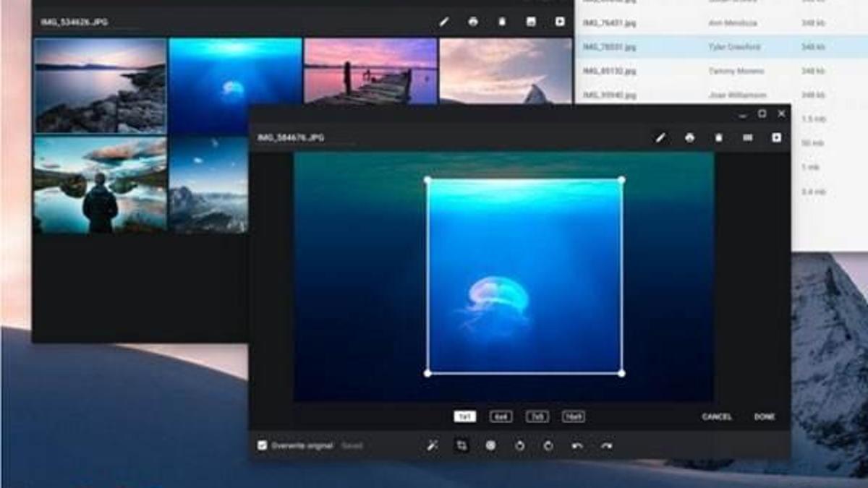Click the mosaic view icon in back gallery window
The height and width of the screenshot is (488, 868).
click(531, 22)
